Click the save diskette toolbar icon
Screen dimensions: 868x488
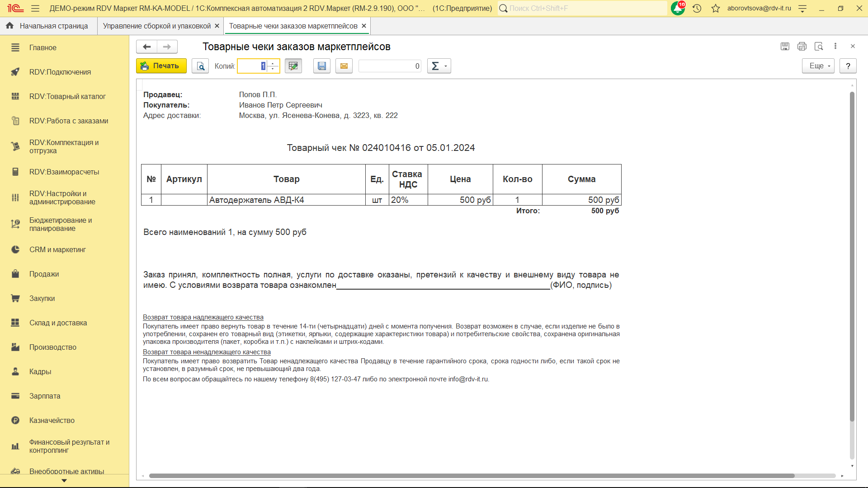pyautogui.click(x=322, y=66)
